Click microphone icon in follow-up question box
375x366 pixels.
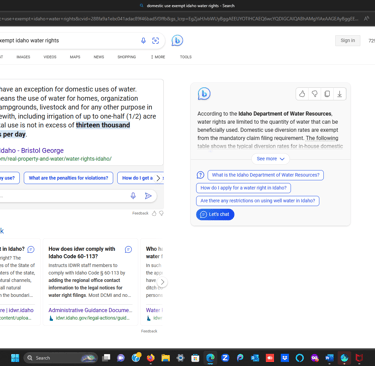(x=133, y=196)
